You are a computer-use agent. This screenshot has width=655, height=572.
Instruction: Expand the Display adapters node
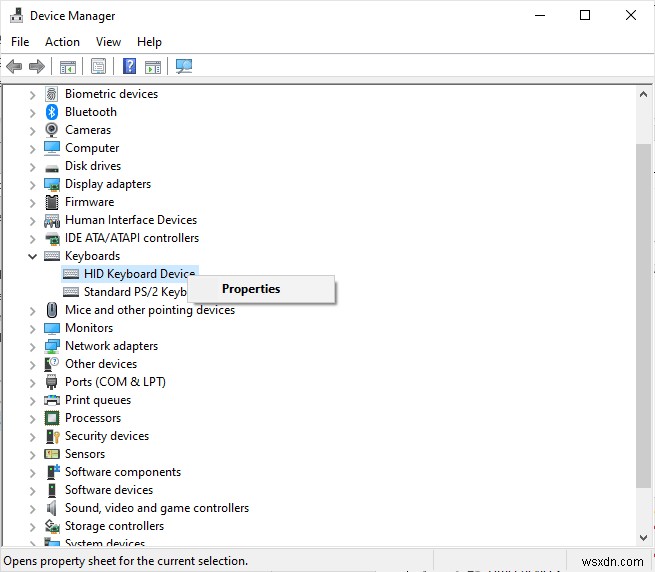[x=33, y=185]
